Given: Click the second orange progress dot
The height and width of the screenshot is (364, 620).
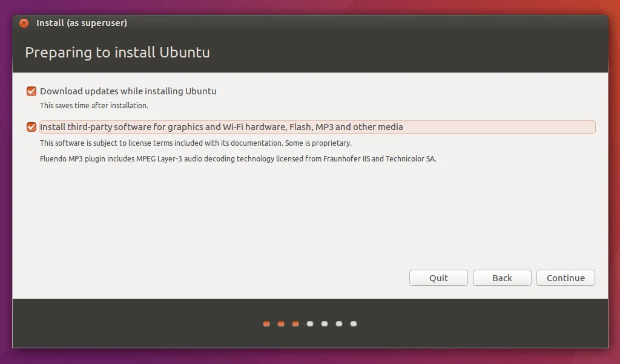Looking at the screenshot, I should coord(281,324).
